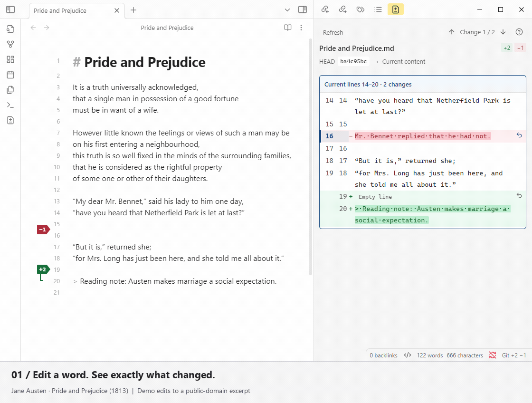Select the highlighted diff view panel tab

(x=396, y=10)
